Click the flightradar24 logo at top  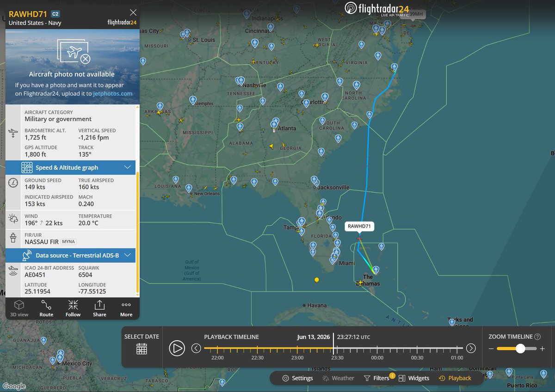pyautogui.click(x=376, y=8)
